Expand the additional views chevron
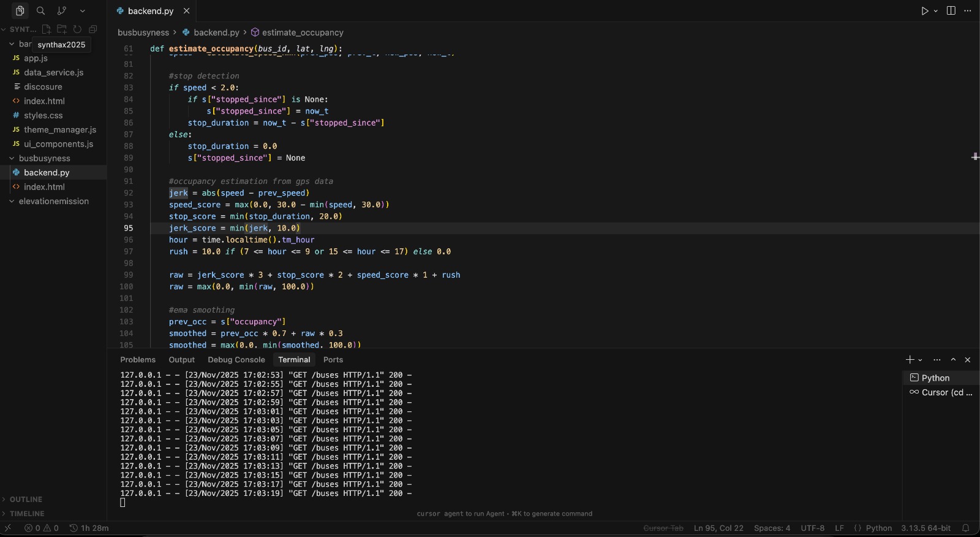980x537 pixels. pos(83,10)
